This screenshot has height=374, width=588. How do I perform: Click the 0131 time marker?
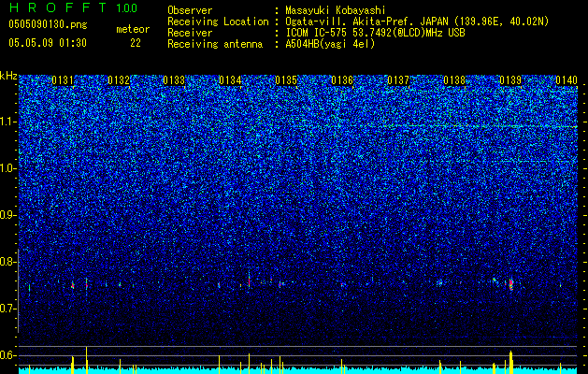[x=63, y=80]
